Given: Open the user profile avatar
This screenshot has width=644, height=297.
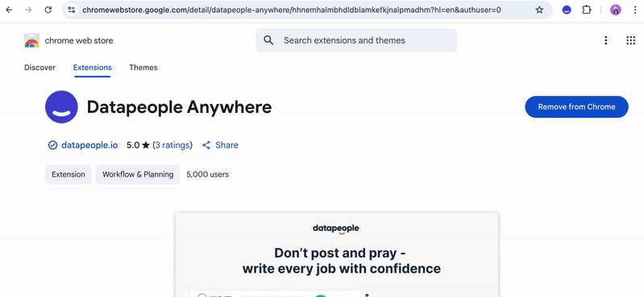Looking at the screenshot, I should click(x=615, y=10).
